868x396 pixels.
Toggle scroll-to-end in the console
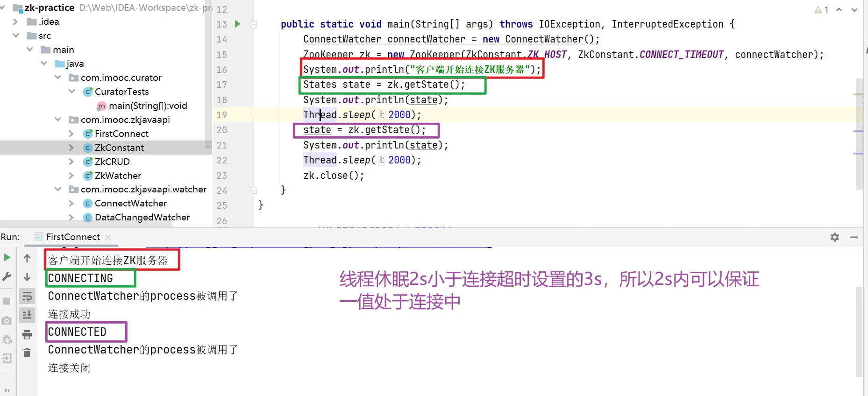(x=27, y=315)
